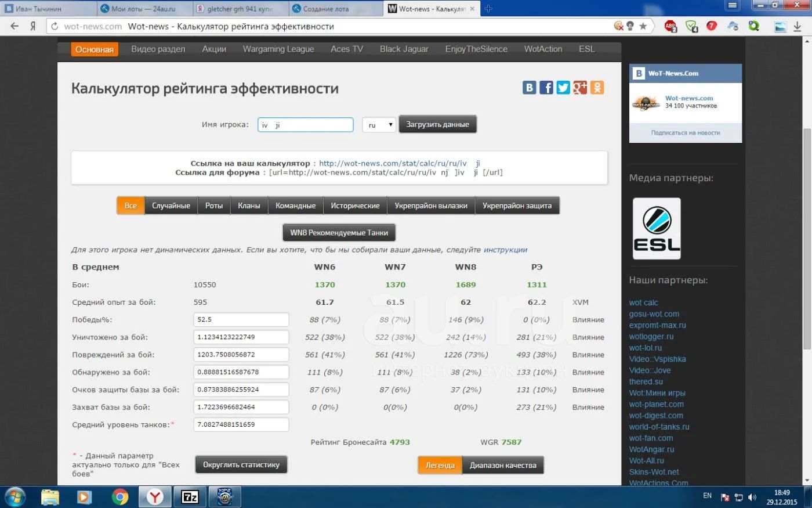Open new tab with plus button

click(x=488, y=9)
